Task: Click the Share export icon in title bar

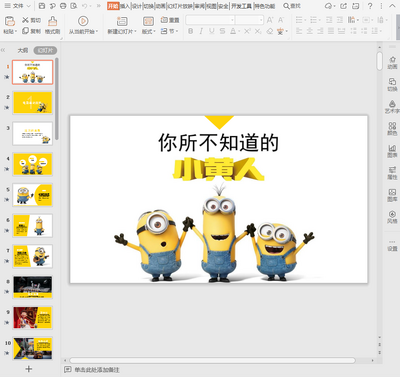Action: tap(343, 6)
